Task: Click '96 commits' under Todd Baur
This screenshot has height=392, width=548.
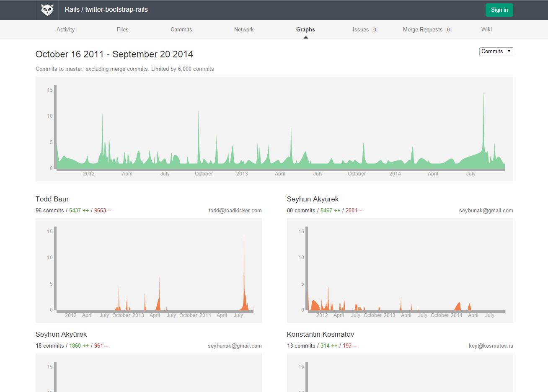Action: (x=50, y=210)
